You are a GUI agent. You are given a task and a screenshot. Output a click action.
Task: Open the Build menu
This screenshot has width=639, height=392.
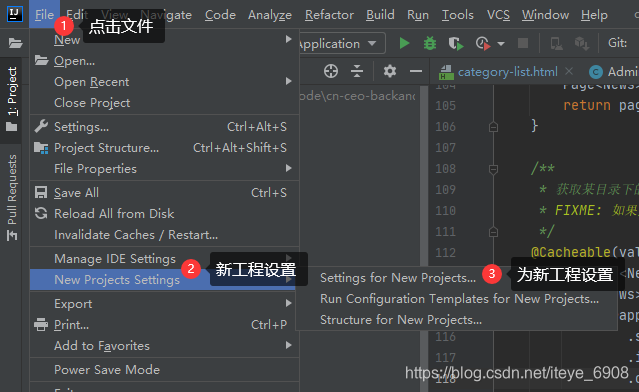pos(380,15)
